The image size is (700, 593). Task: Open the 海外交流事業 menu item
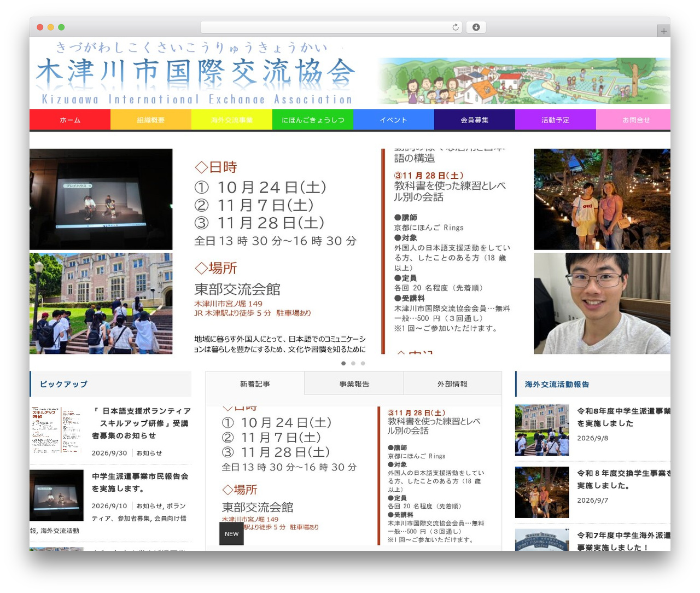coord(232,120)
